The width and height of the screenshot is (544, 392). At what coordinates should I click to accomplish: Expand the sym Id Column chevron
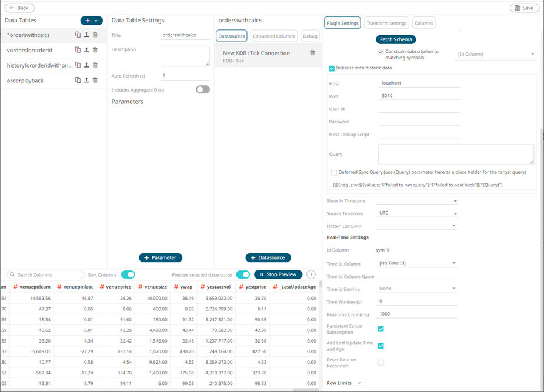pos(388,250)
